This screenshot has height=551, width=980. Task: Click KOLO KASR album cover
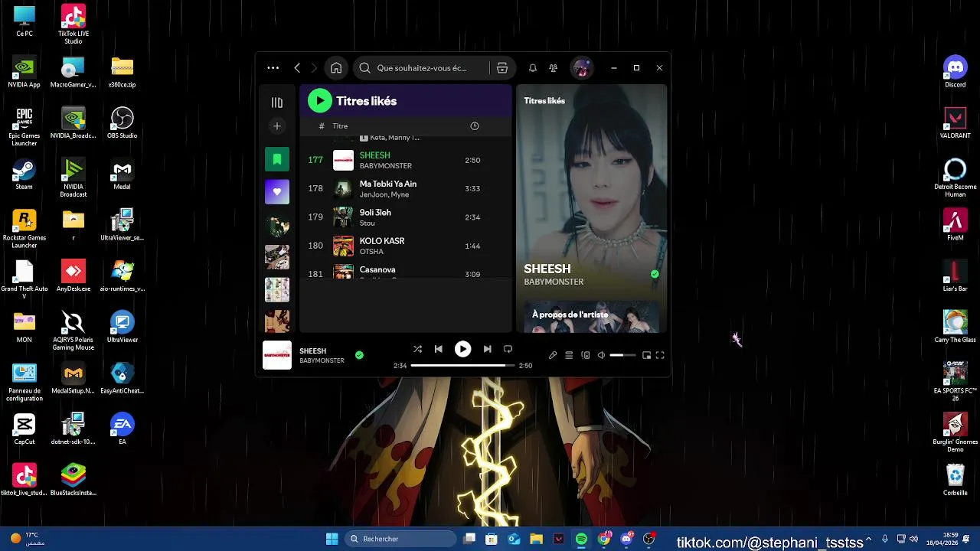pos(343,246)
